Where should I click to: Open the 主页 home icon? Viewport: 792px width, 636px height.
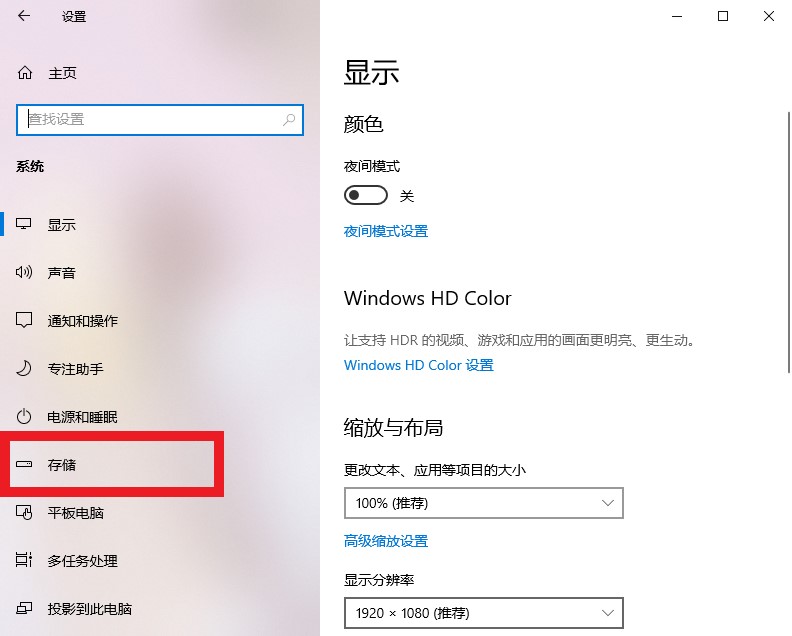coord(25,73)
